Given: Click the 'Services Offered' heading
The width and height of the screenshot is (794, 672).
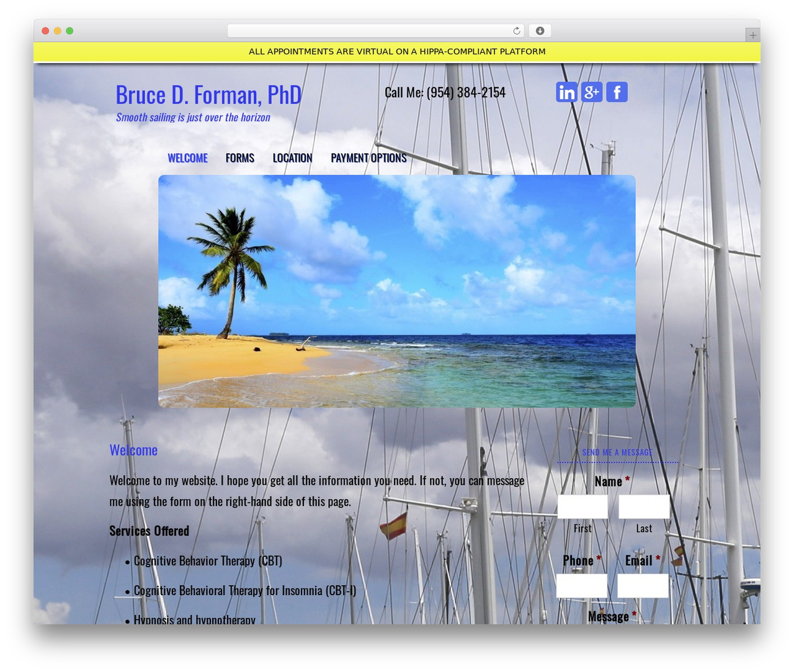Looking at the screenshot, I should click(149, 531).
